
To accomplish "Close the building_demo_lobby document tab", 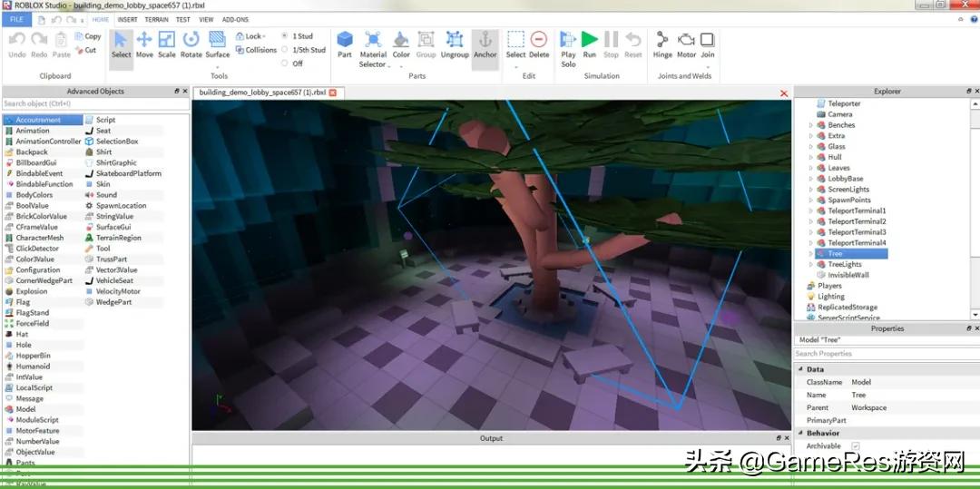I will point(332,93).
